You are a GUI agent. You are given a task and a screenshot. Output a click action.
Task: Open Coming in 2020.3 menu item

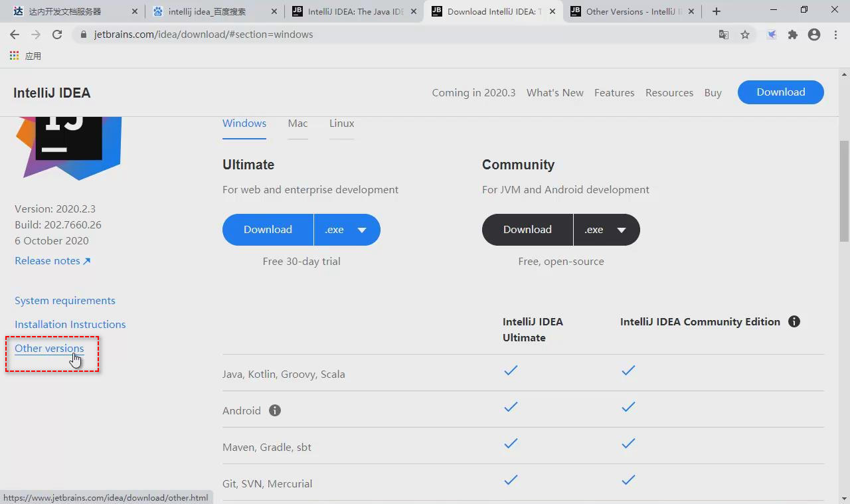point(473,93)
